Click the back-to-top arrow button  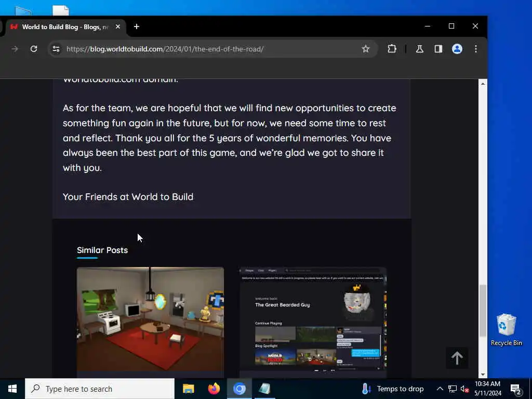pos(457,357)
